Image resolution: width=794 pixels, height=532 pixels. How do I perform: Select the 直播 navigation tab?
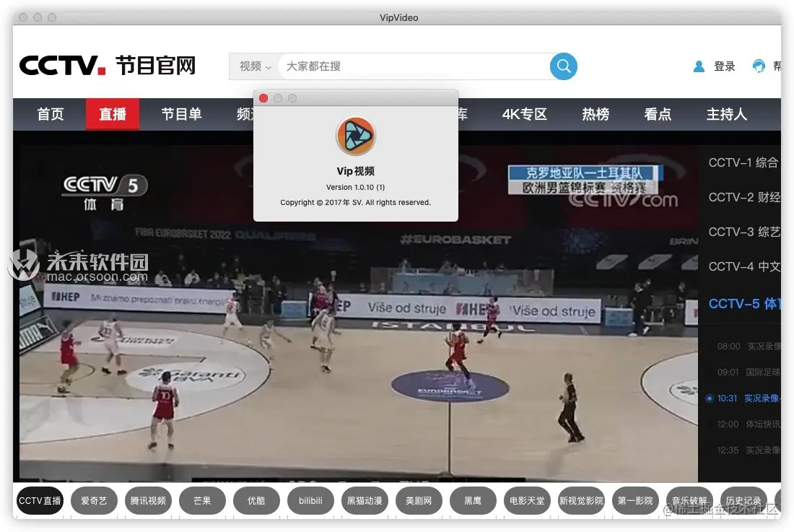113,114
